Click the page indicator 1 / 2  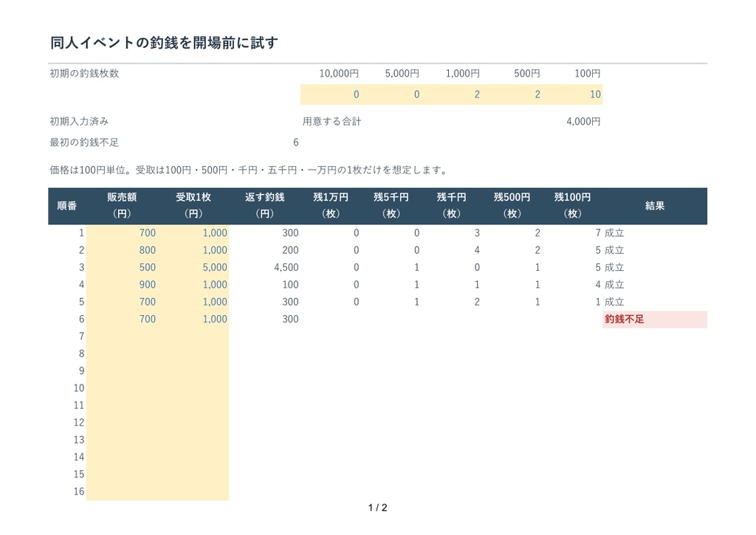coord(377,508)
